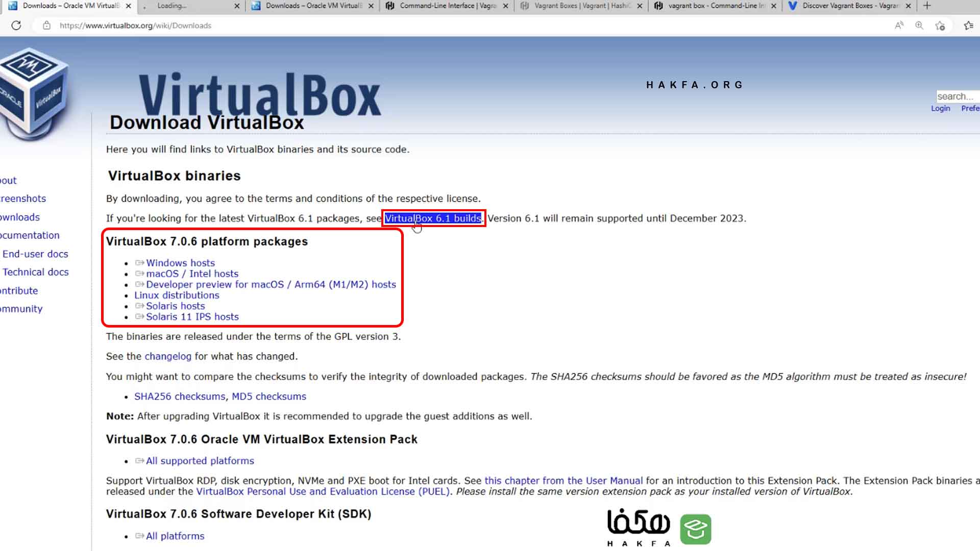The height and width of the screenshot is (551, 980).
Task: Open Developer preview for macOS Arm64 link
Action: click(271, 284)
